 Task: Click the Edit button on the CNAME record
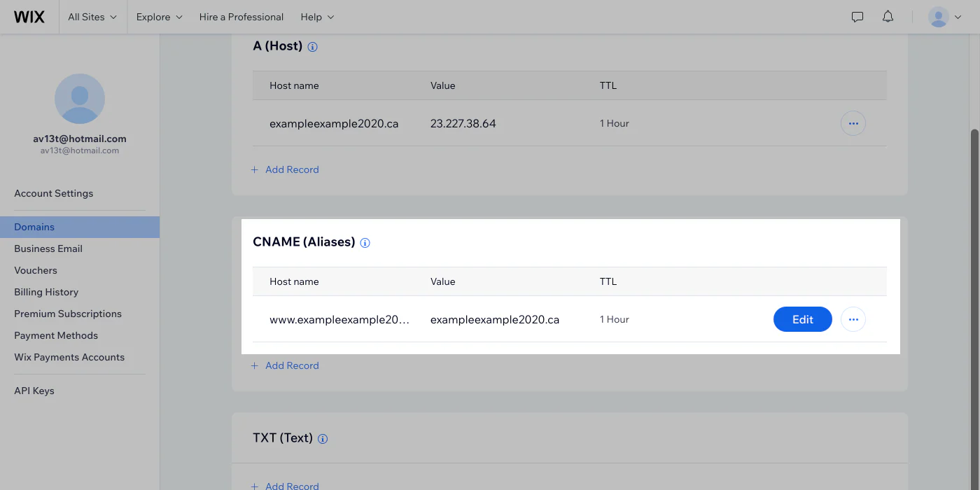coord(802,319)
